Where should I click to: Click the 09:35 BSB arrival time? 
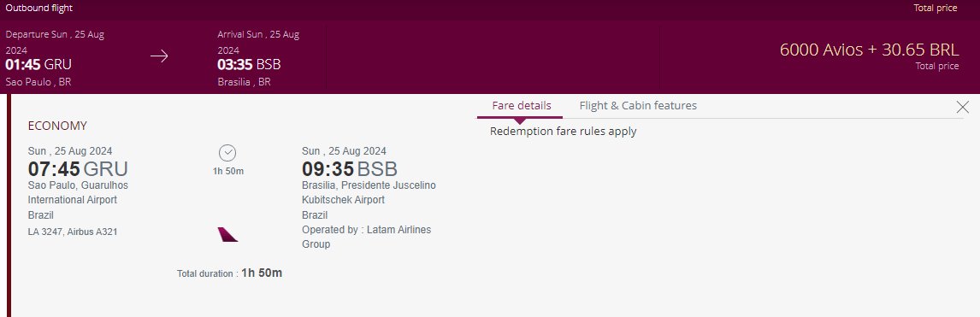pos(350,169)
